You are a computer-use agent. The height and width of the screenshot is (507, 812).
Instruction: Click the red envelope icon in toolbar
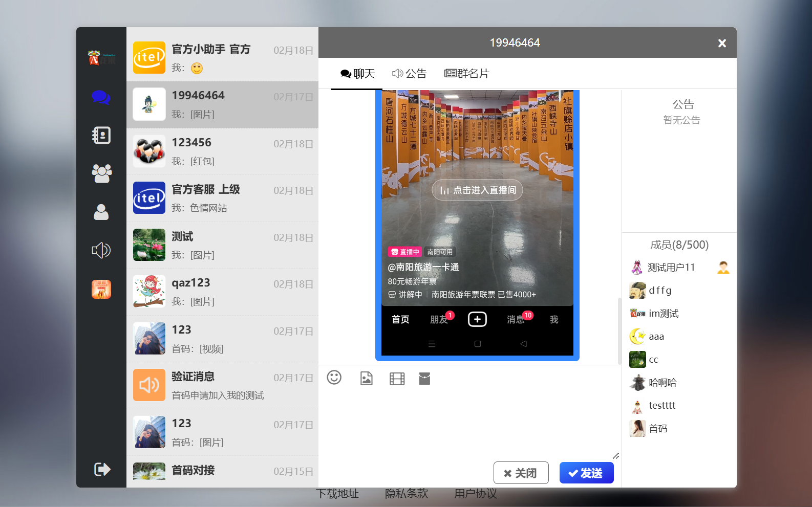point(424,379)
